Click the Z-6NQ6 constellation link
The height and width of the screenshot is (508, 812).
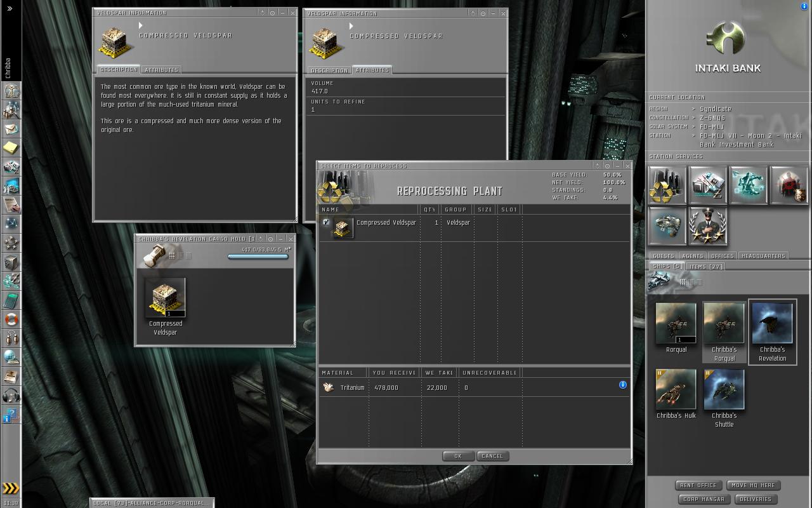pos(714,118)
